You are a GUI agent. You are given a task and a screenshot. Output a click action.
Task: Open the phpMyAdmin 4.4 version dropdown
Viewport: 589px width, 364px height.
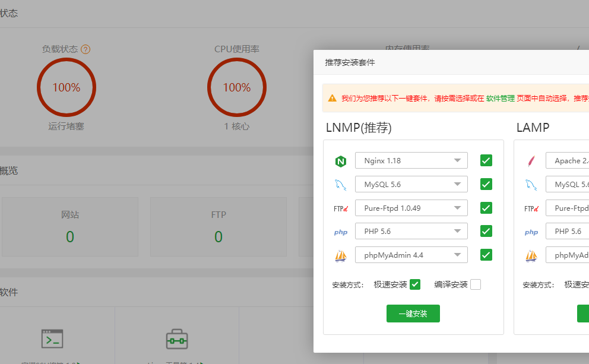[x=411, y=255]
